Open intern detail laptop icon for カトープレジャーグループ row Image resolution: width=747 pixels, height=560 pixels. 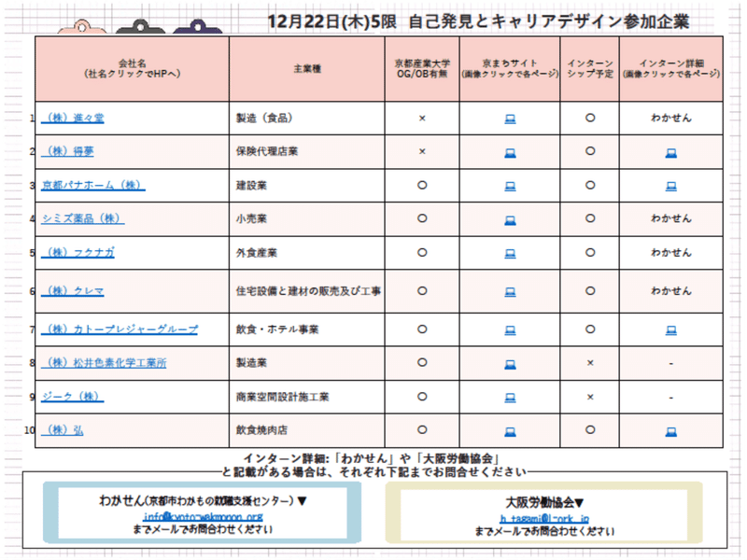pos(671,330)
